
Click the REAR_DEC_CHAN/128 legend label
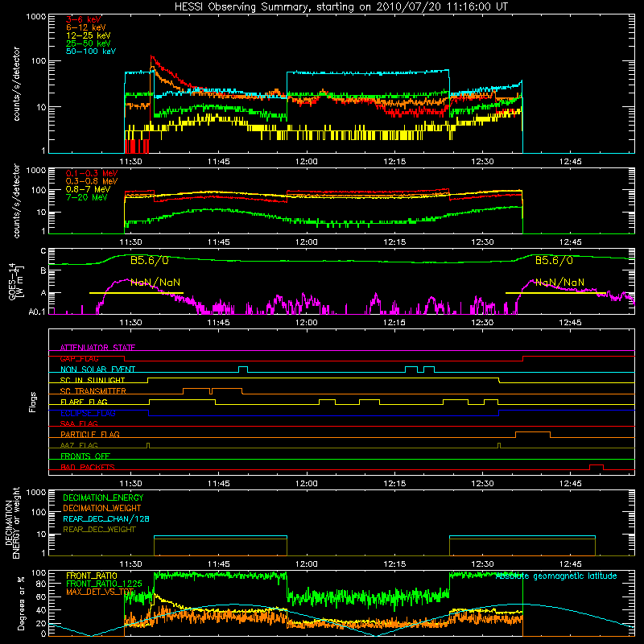106,518
